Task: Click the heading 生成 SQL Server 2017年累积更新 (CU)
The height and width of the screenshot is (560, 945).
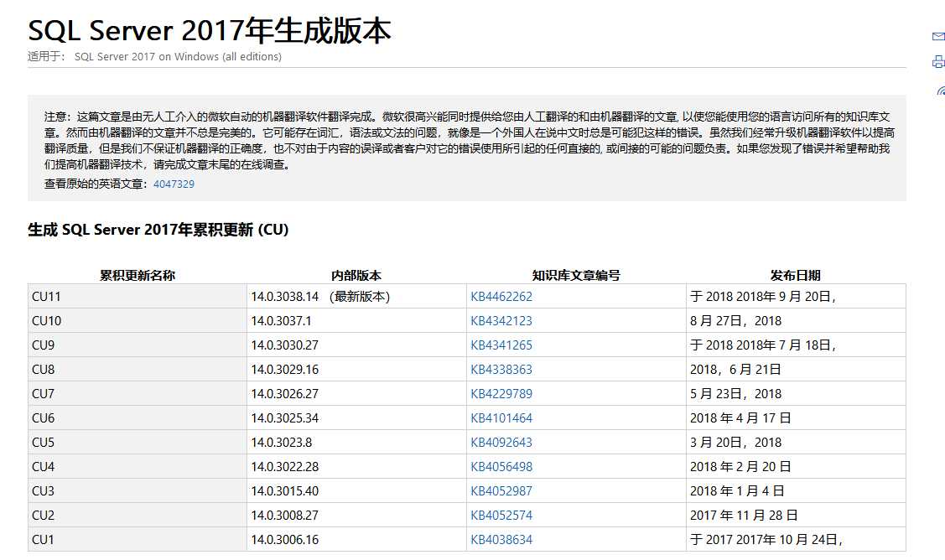Action: pos(158,230)
